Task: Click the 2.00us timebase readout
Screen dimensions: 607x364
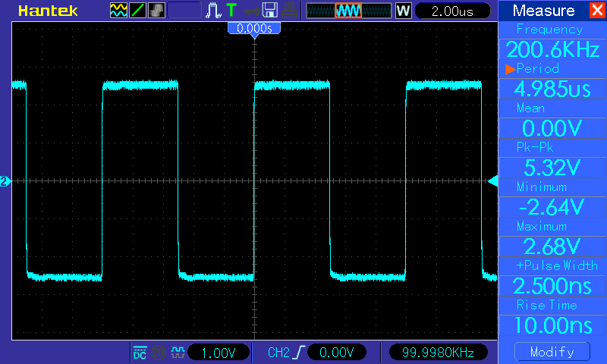Action: 452,11
